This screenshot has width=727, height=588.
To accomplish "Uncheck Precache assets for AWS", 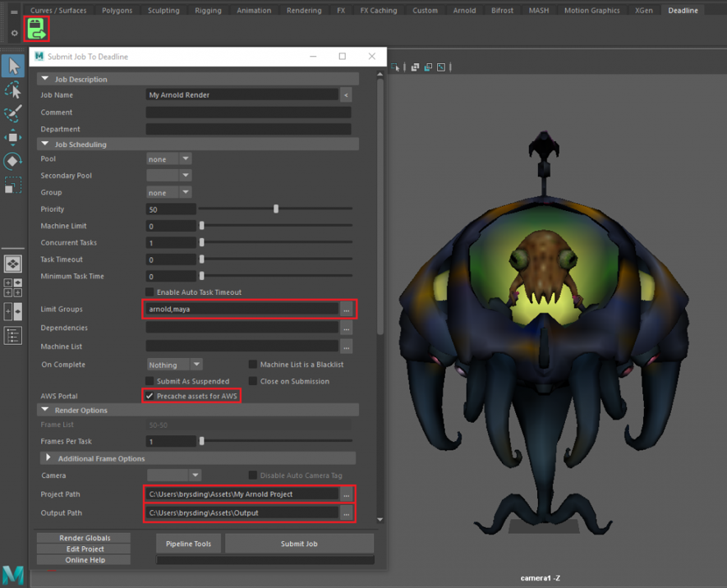I will coord(150,396).
